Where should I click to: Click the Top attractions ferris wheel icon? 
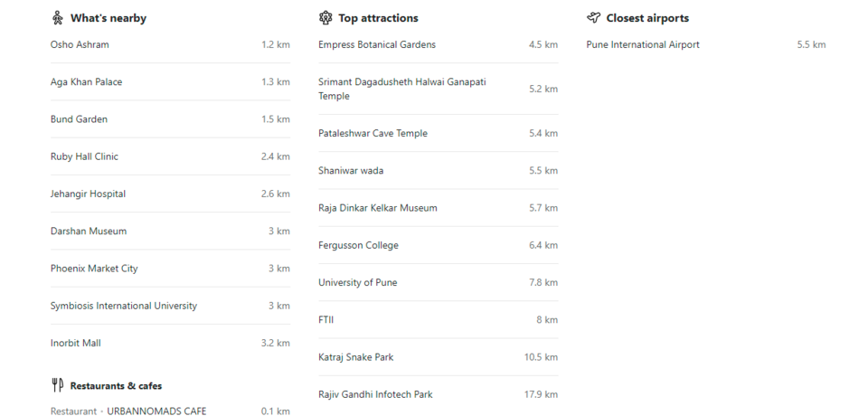click(325, 18)
